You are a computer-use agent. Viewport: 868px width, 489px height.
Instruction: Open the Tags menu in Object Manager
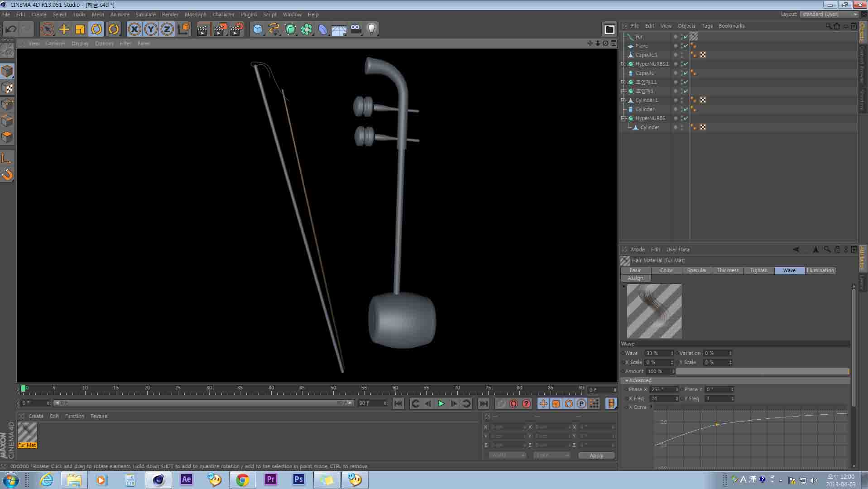(x=707, y=26)
